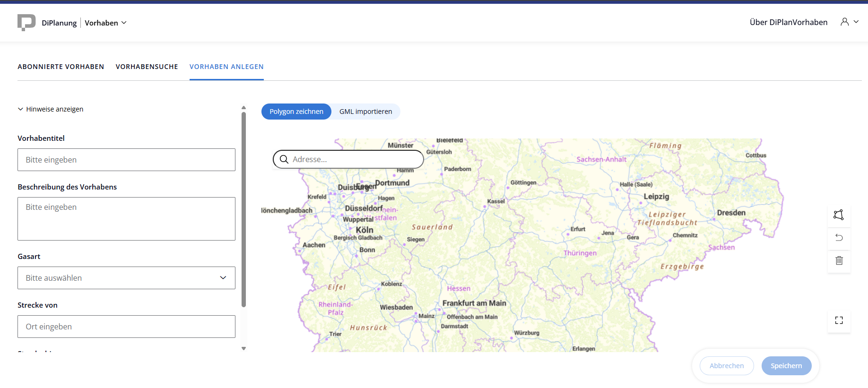Open the Gasart dropdown

pyautogui.click(x=126, y=278)
